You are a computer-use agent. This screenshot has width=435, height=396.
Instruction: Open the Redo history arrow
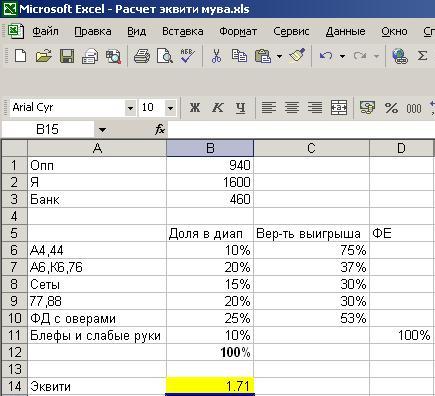click(376, 56)
